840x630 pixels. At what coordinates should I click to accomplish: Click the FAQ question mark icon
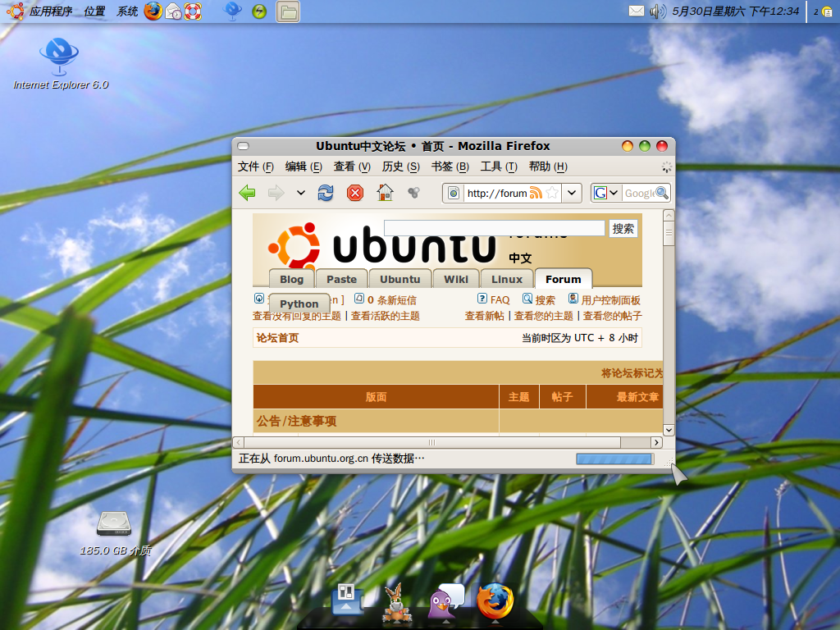point(482,299)
